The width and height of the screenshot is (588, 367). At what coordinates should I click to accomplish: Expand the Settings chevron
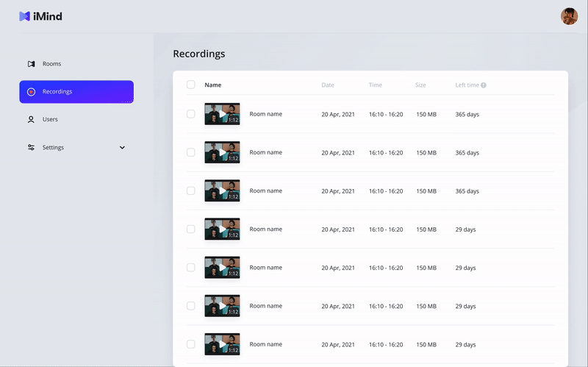click(122, 148)
